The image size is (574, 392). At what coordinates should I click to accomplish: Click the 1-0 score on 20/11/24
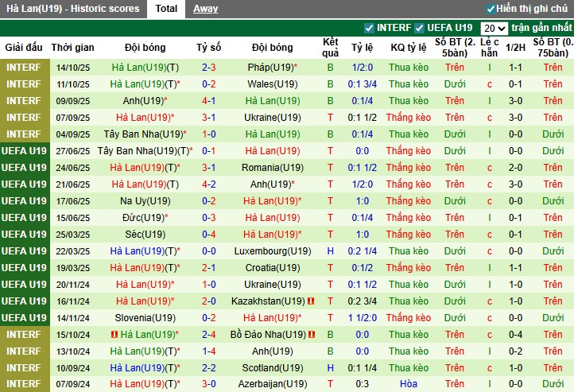[208, 285]
